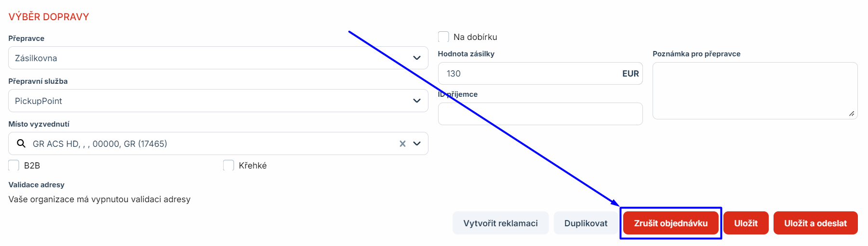Click the Křehké label text
Viewport: 868px width, 246px height.
(253, 166)
